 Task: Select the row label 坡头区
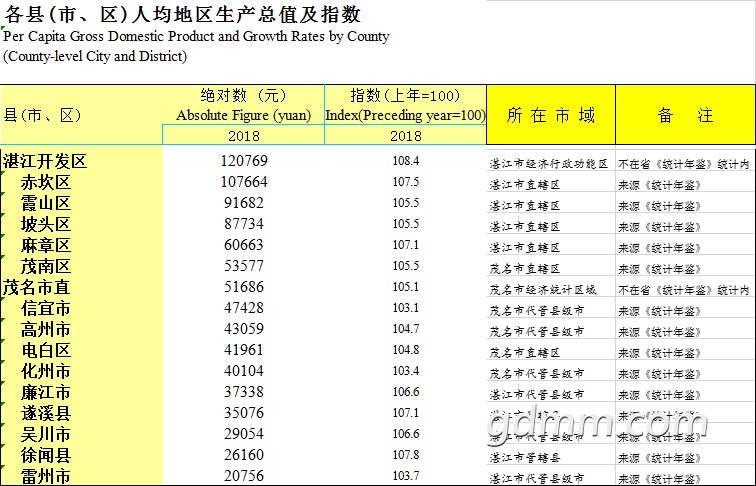(x=46, y=224)
